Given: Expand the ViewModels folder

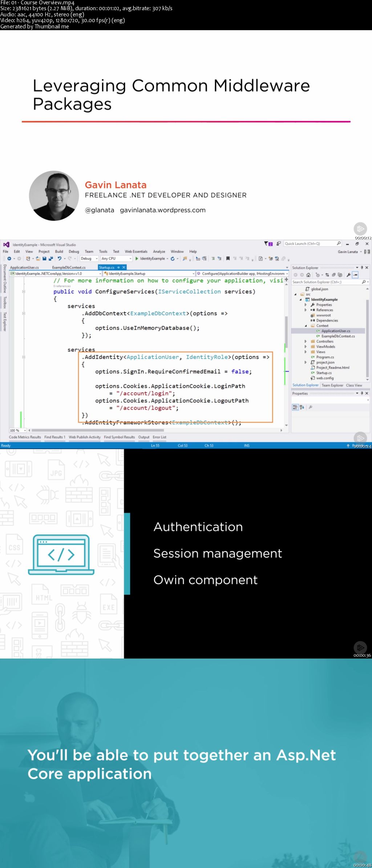Looking at the screenshot, I should 306,347.
